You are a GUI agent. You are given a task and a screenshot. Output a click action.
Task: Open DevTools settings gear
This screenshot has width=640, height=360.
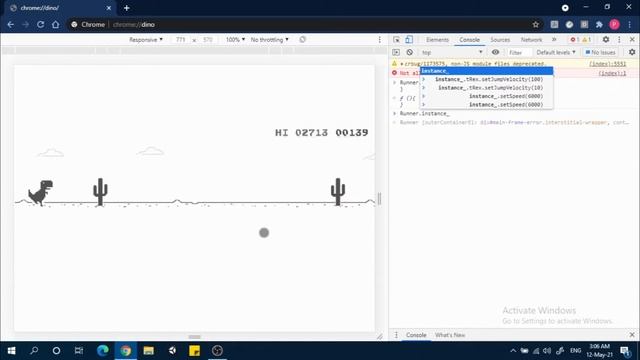(606, 40)
